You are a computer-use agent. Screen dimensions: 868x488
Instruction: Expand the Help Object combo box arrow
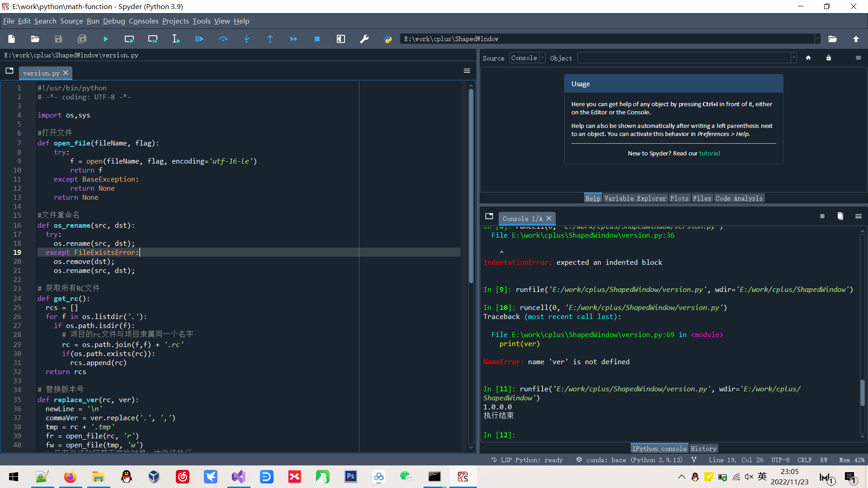pyautogui.click(x=793, y=58)
